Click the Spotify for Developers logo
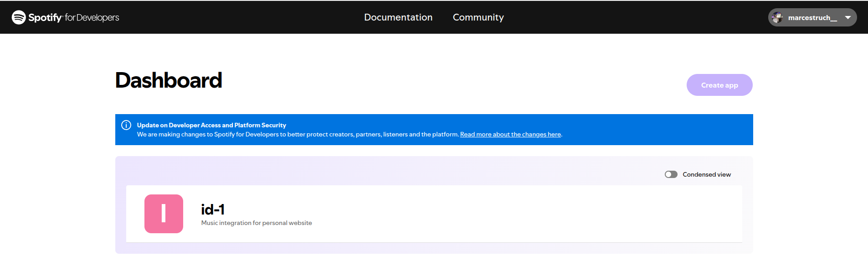The height and width of the screenshot is (267, 868). click(65, 17)
